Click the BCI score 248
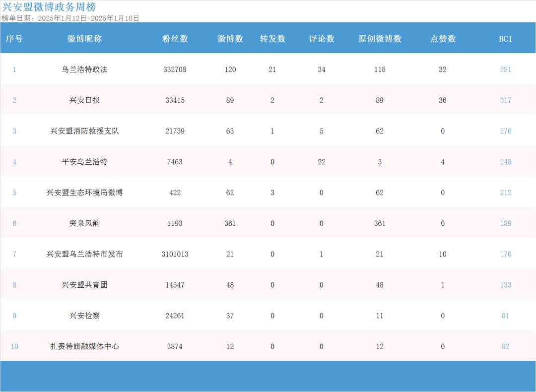 [x=505, y=162]
